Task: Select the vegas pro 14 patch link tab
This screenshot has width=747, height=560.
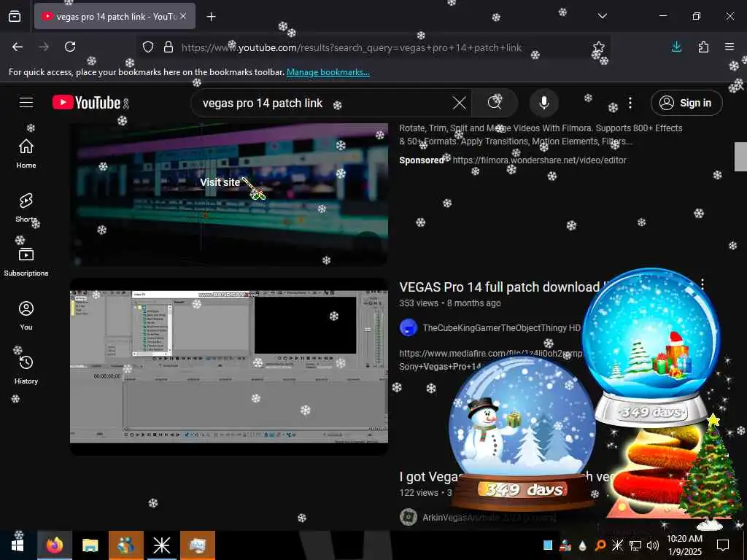Action: [115, 17]
